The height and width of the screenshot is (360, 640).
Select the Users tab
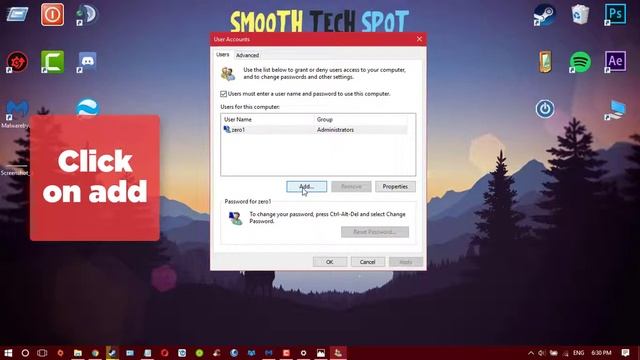222,54
